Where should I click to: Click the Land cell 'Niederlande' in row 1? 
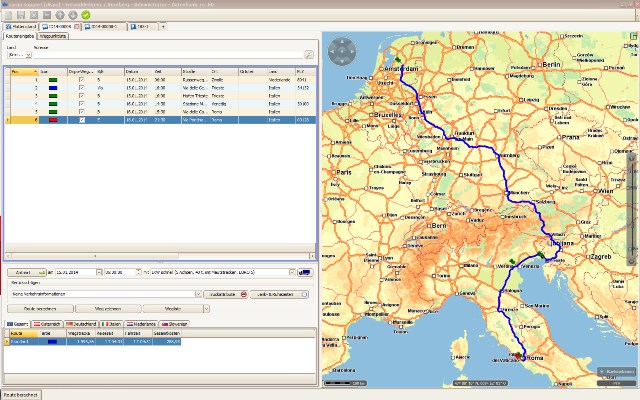point(281,80)
